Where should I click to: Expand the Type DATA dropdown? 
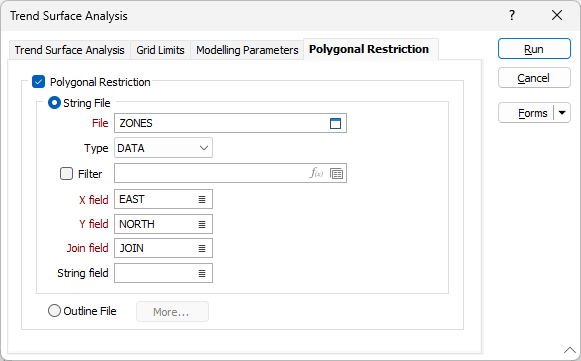(x=163, y=148)
